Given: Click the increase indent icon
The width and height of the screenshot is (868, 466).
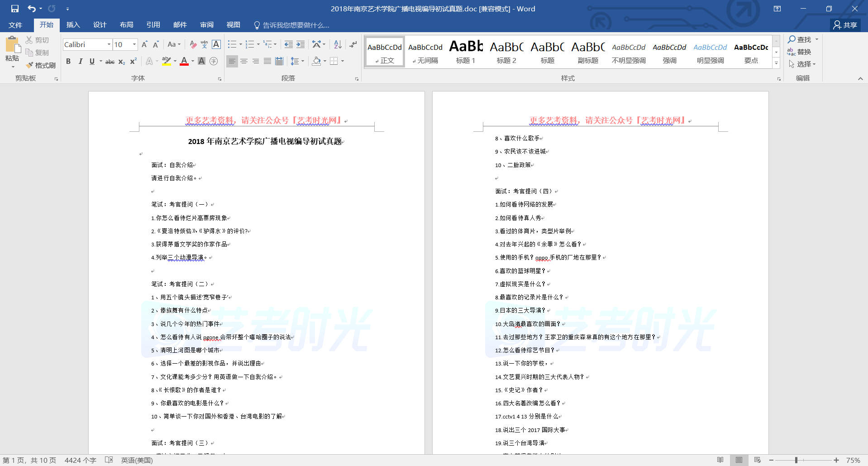Looking at the screenshot, I should point(300,44).
